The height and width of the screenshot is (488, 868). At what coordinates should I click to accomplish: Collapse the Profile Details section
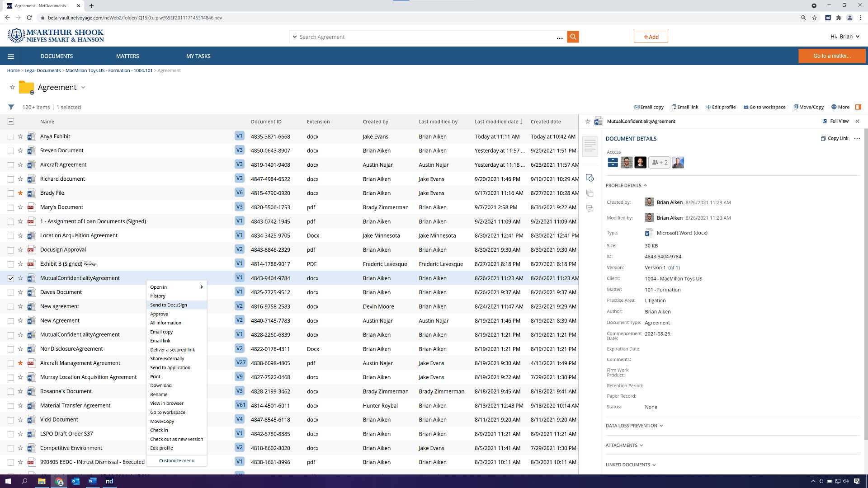pyautogui.click(x=645, y=185)
